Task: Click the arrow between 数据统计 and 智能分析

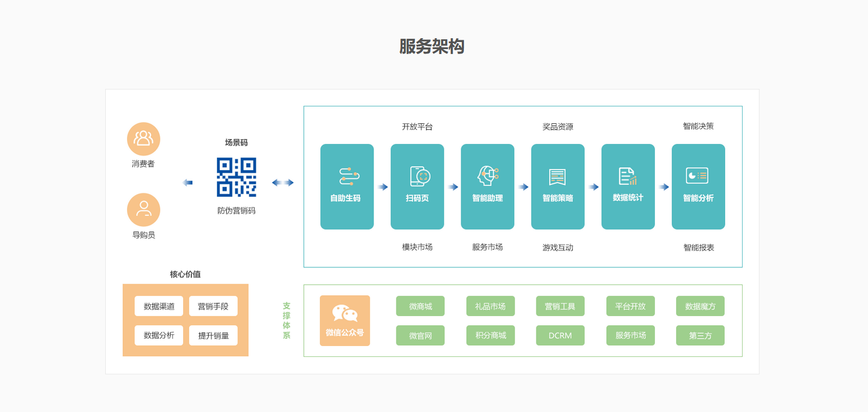Action: [664, 187]
